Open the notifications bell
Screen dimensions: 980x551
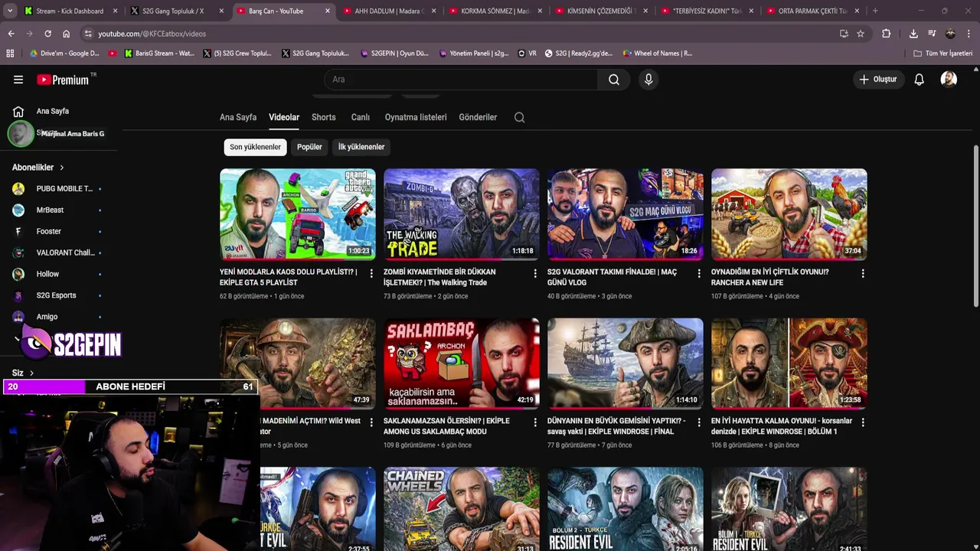[919, 80]
